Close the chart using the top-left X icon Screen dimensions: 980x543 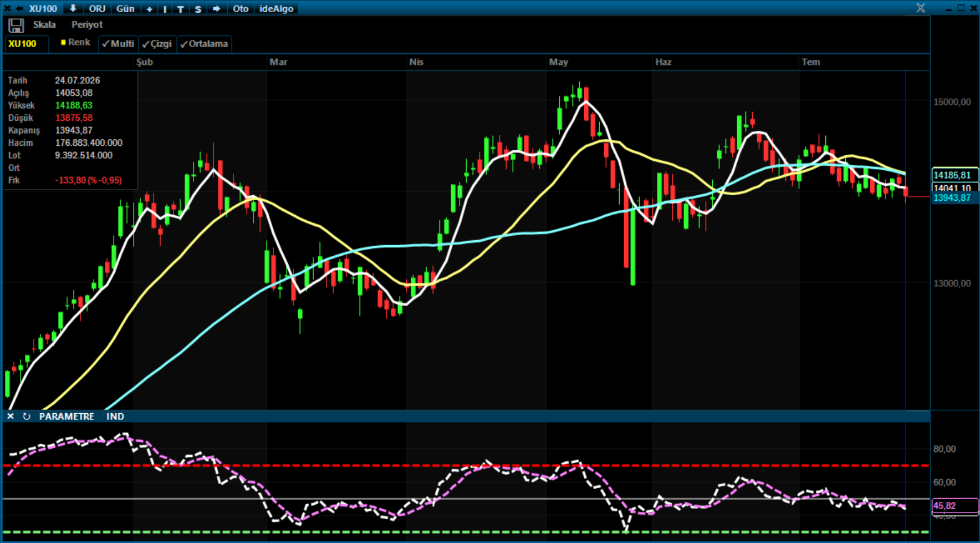pyautogui.click(x=7, y=8)
